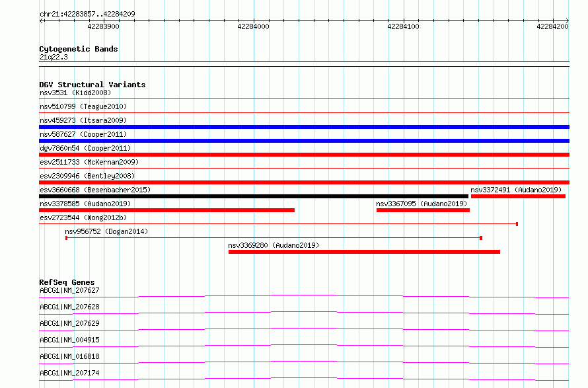Open the nsv459273 (Itsara2009) variant label
This screenshot has height=388, width=588.
point(83,120)
